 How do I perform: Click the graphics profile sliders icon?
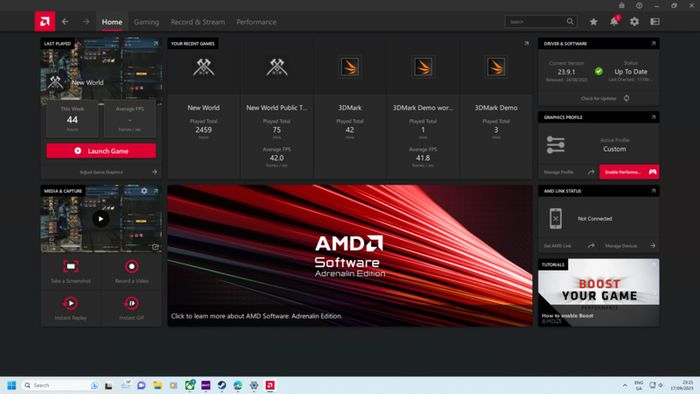[x=555, y=145]
